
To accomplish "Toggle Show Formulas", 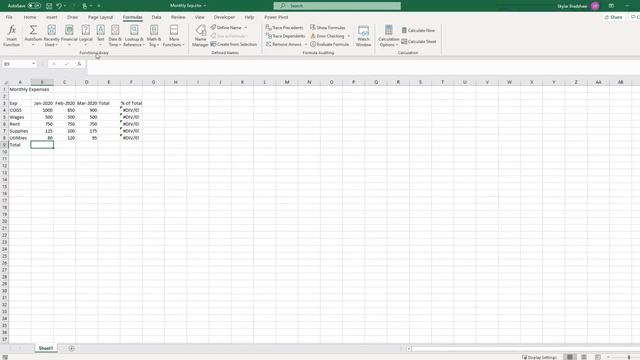I will tap(328, 27).
